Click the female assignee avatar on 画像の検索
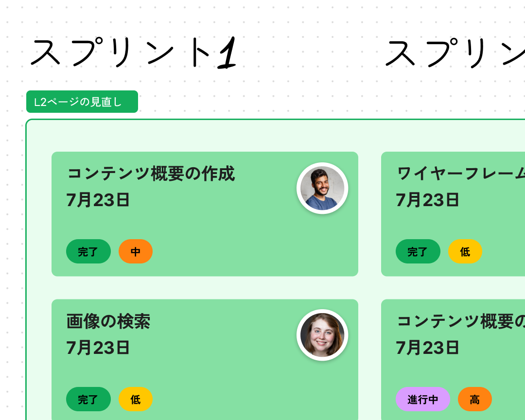 click(x=323, y=335)
